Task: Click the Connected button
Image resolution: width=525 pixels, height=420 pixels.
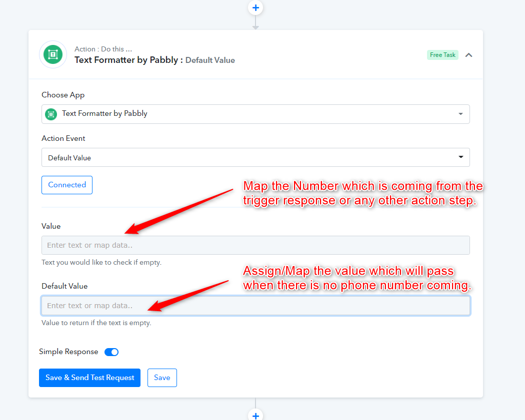Action: coord(67,185)
